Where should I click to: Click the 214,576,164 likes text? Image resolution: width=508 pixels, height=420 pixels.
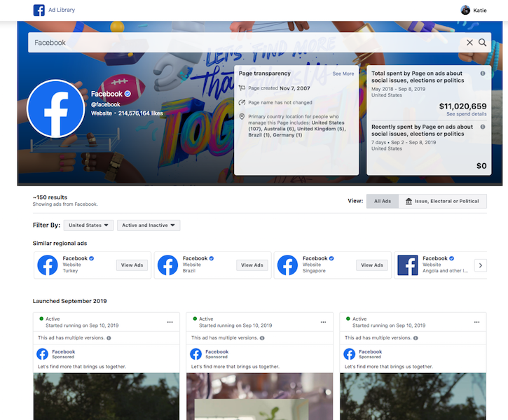[x=140, y=113]
